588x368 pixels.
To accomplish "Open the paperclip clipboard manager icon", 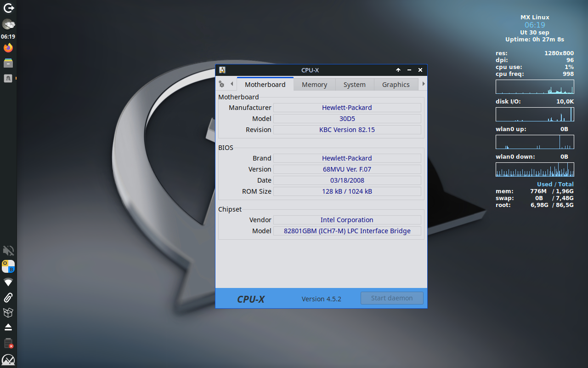I will [8, 297].
